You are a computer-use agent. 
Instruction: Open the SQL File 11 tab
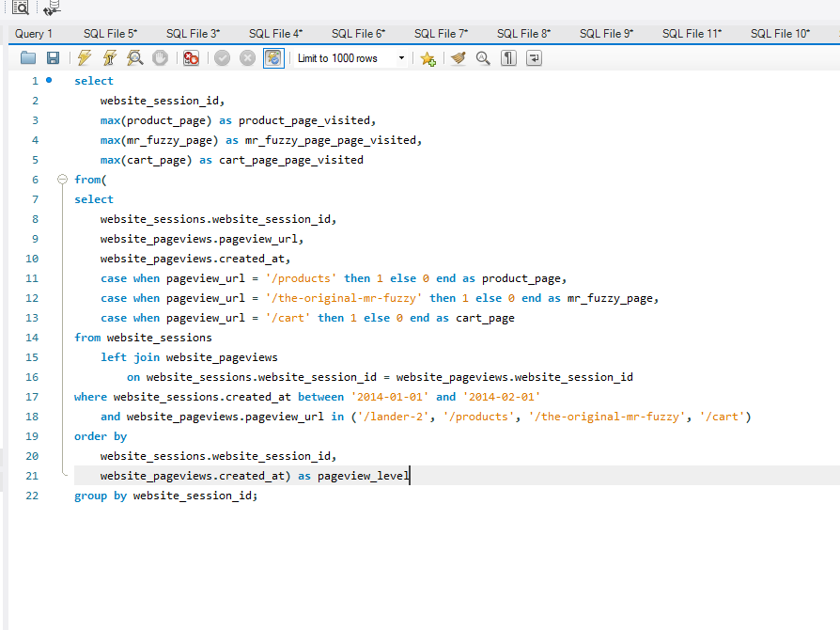[692, 34]
